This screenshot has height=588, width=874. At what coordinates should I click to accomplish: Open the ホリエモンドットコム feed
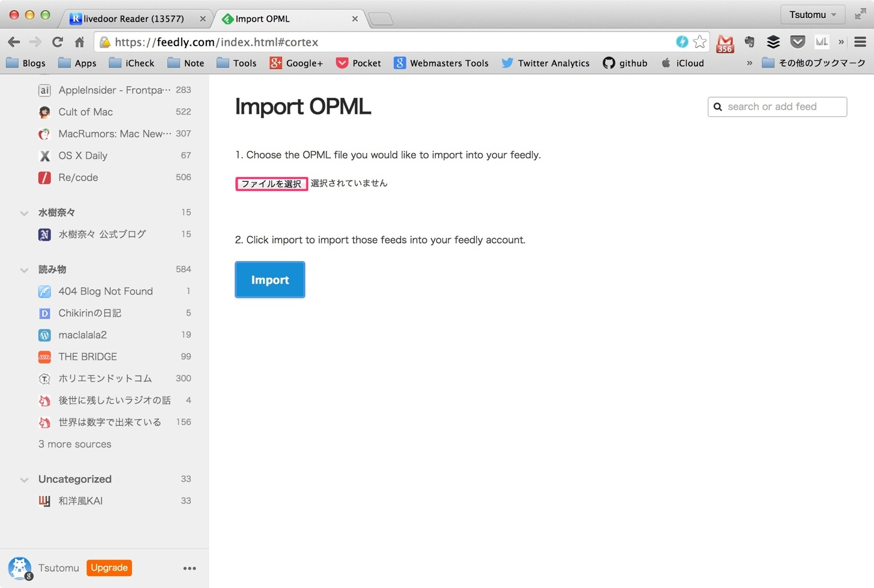115,378
